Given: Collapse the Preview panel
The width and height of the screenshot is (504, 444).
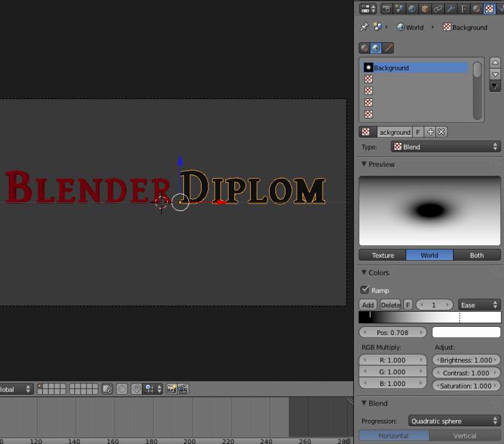Looking at the screenshot, I should (x=364, y=164).
